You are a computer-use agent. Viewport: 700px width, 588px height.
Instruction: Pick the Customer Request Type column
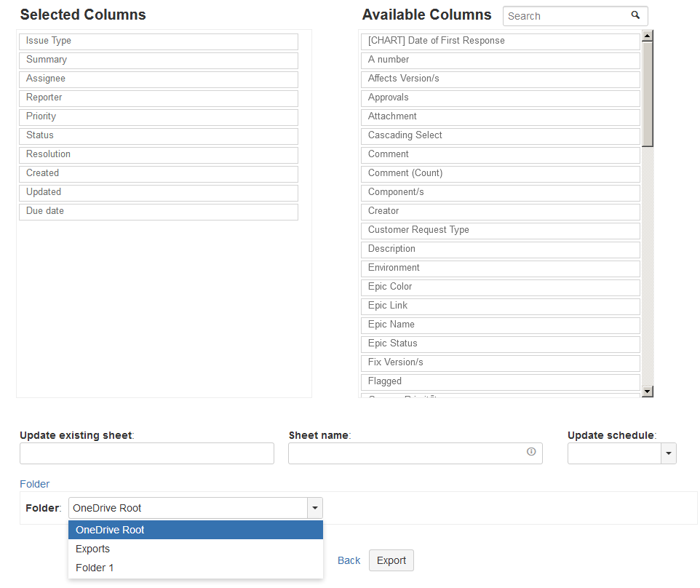click(500, 230)
